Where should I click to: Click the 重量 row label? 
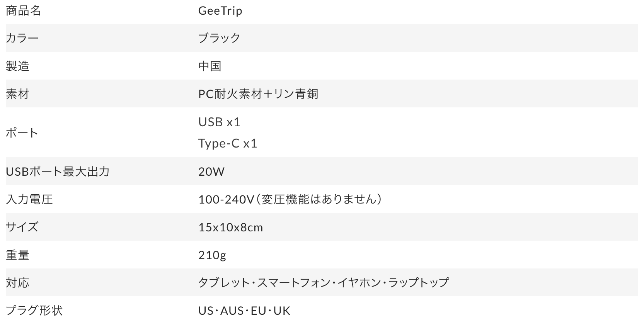pyautogui.click(x=17, y=255)
